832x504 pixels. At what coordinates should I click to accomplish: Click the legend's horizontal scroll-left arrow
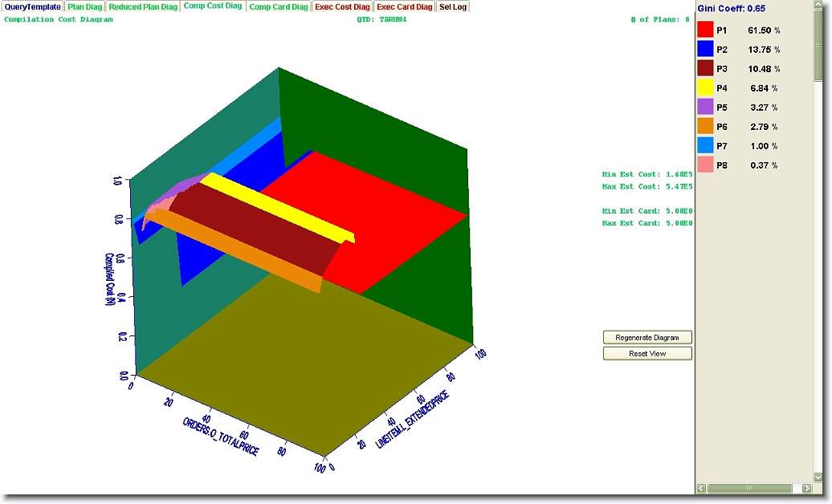(x=701, y=488)
